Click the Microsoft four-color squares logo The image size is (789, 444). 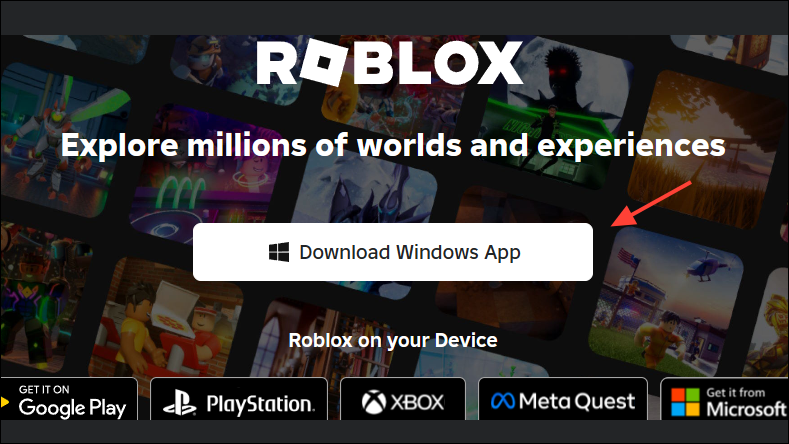point(685,402)
